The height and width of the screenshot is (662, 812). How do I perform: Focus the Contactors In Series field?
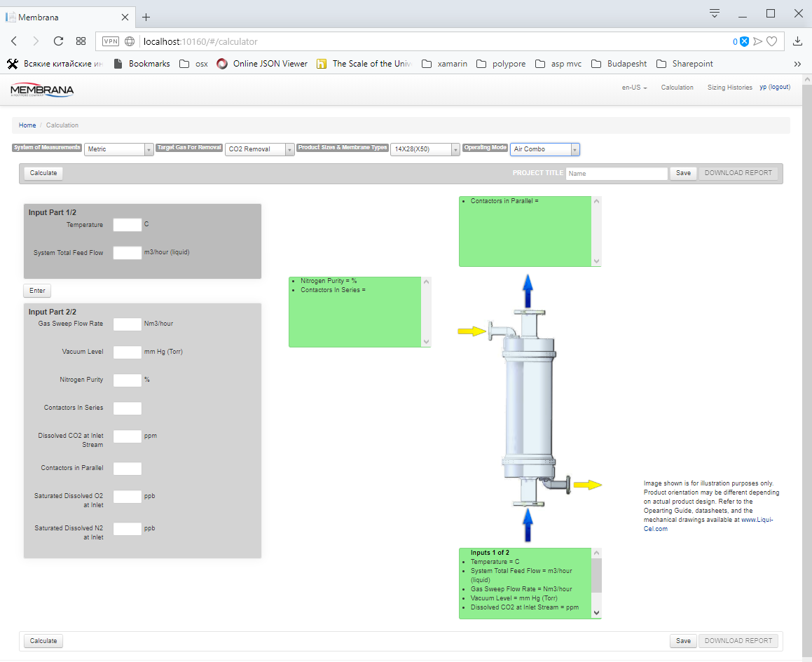(128, 408)
